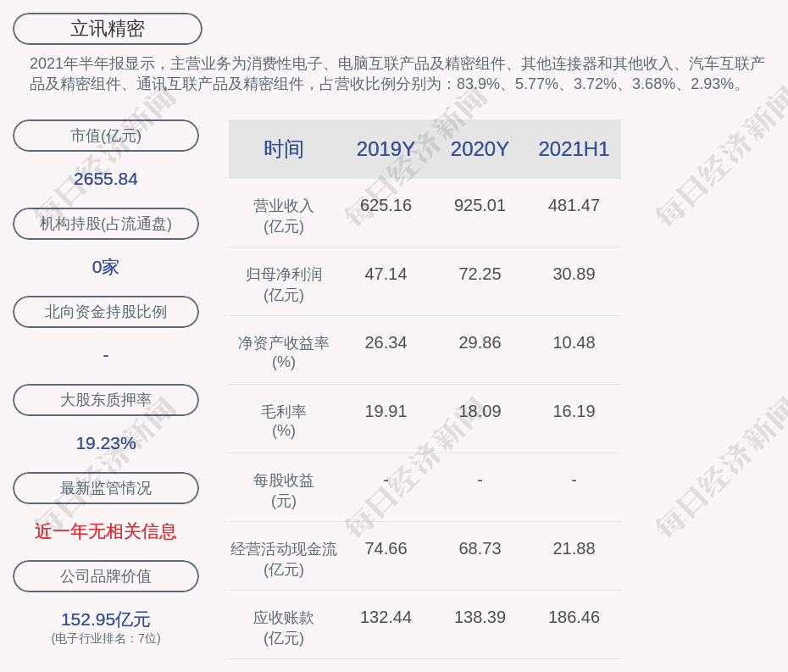This screenshot has height=672, width=788.
Task: Click the 每股收益 row label
Action: (x=284, y=491)
